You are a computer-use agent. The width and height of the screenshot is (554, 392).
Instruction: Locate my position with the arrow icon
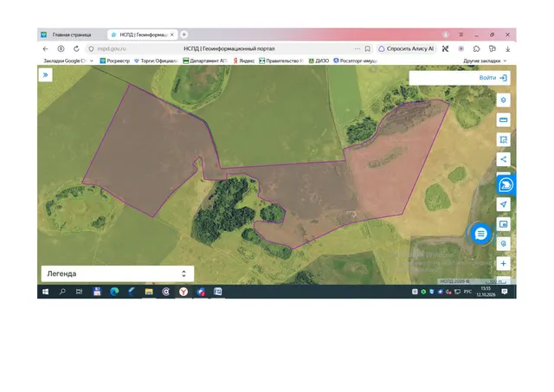pos(503,204)
